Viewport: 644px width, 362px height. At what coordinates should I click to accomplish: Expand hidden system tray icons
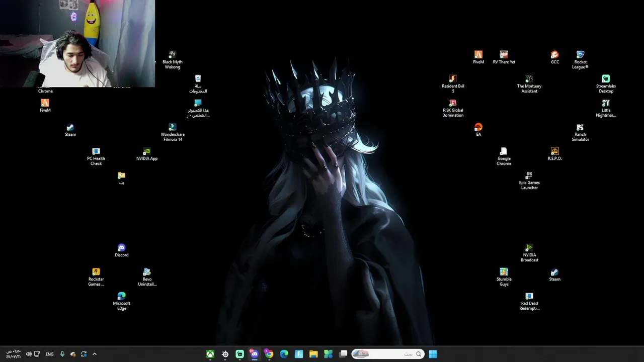coord(94,354)
